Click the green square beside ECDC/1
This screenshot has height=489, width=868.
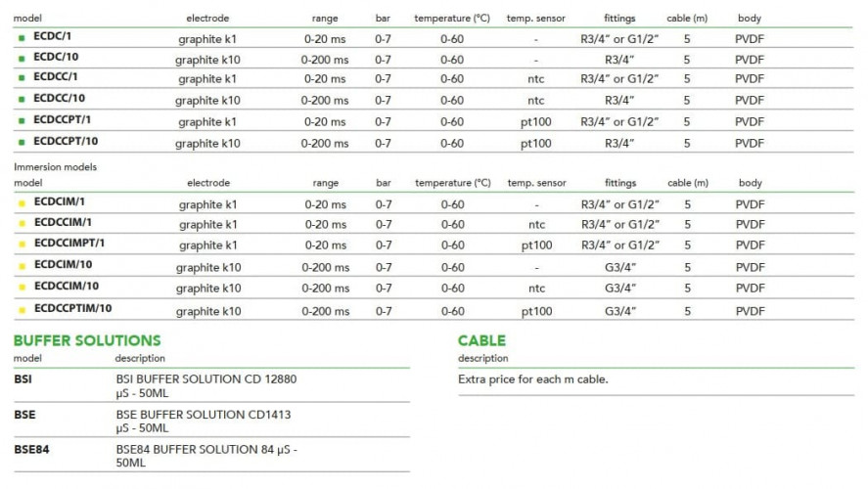pyautogui.click(x=22, y=37)
